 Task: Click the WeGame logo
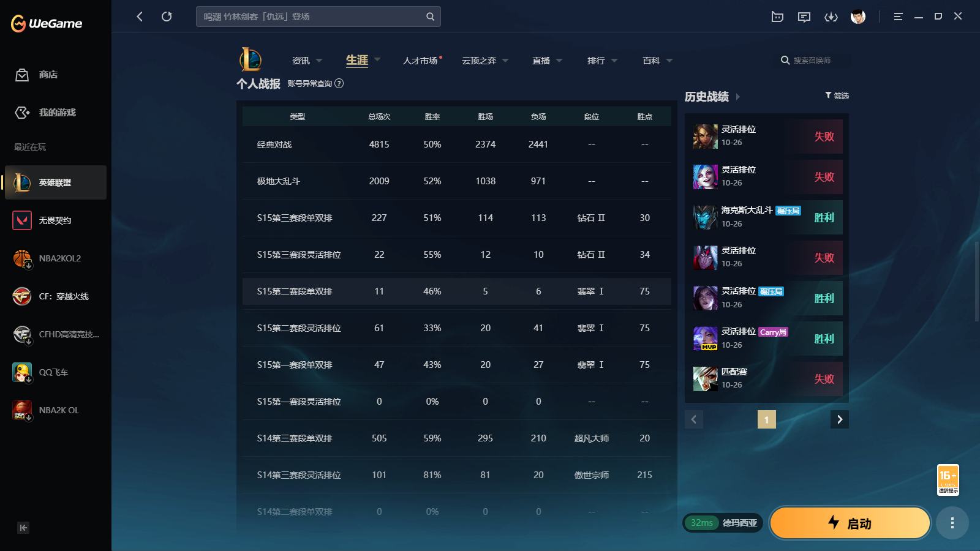tap(47, 23)
